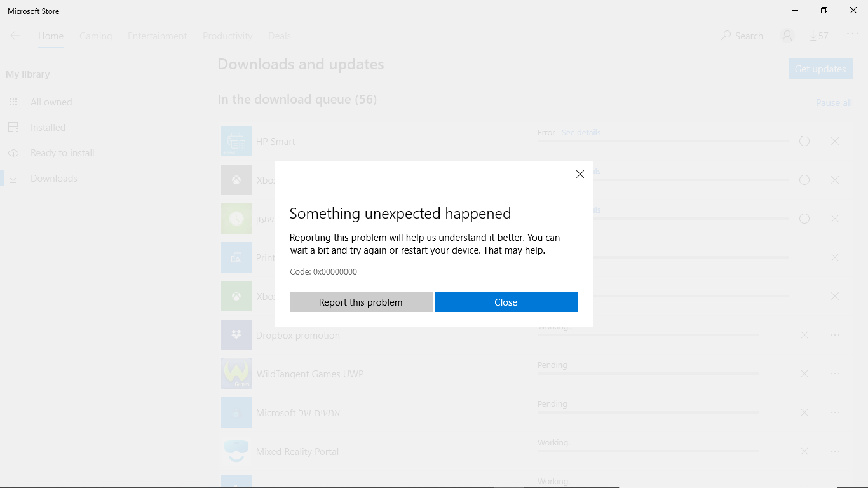Click the HP Smart progress bar
868x488 pixels.
pos(663,141)
